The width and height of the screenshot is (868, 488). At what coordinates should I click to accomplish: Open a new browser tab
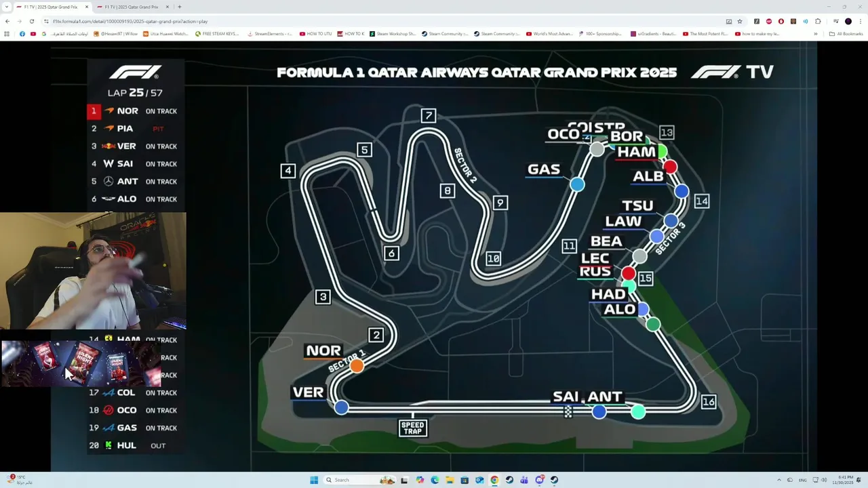pos(180,7)
